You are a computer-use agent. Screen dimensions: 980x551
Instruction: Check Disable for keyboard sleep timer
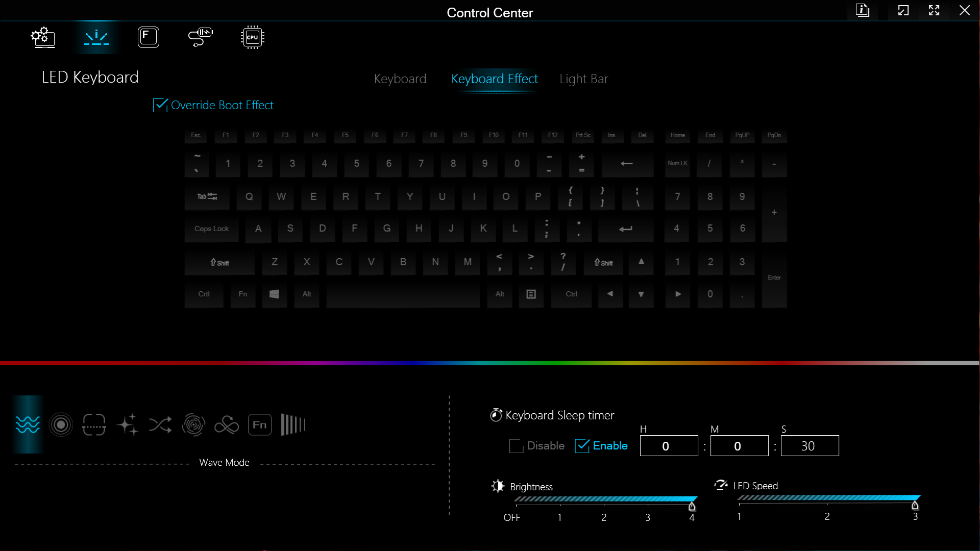[x=516, y=446]
